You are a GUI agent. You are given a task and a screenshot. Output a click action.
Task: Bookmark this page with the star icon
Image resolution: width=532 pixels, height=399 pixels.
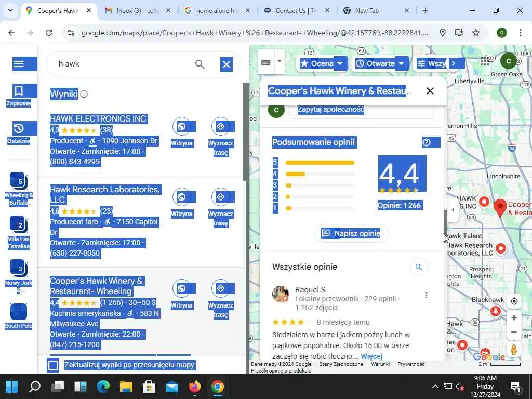476,33
